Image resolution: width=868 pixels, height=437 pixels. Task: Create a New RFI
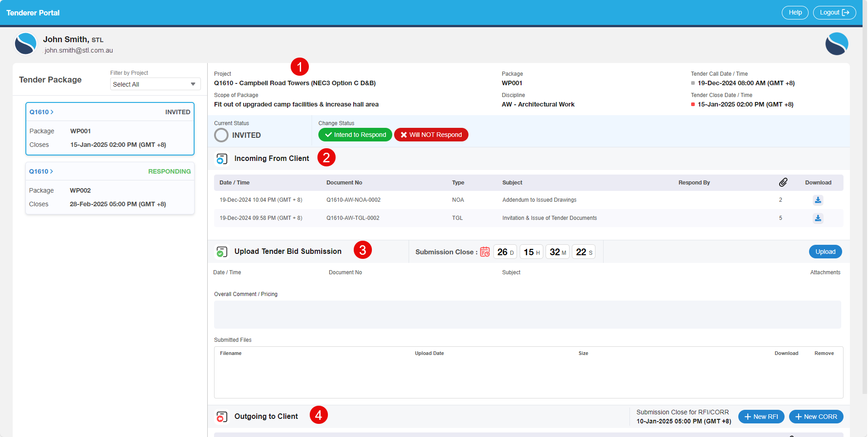pyautogui.click(x=761, y=417)
